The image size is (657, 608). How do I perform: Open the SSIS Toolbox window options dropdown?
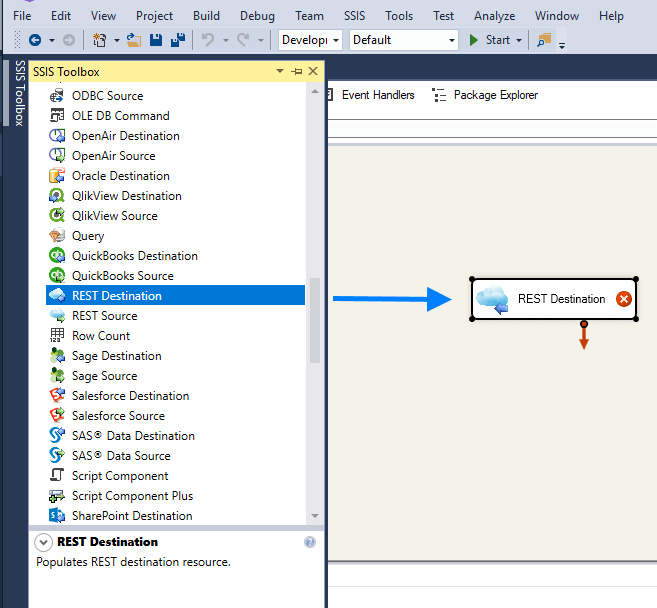click(280, 72)
